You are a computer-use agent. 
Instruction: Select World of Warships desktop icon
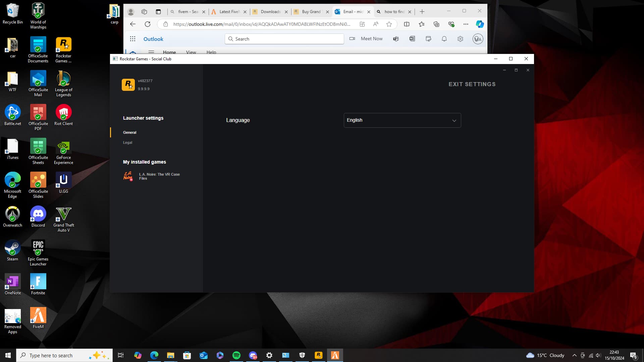38,16
